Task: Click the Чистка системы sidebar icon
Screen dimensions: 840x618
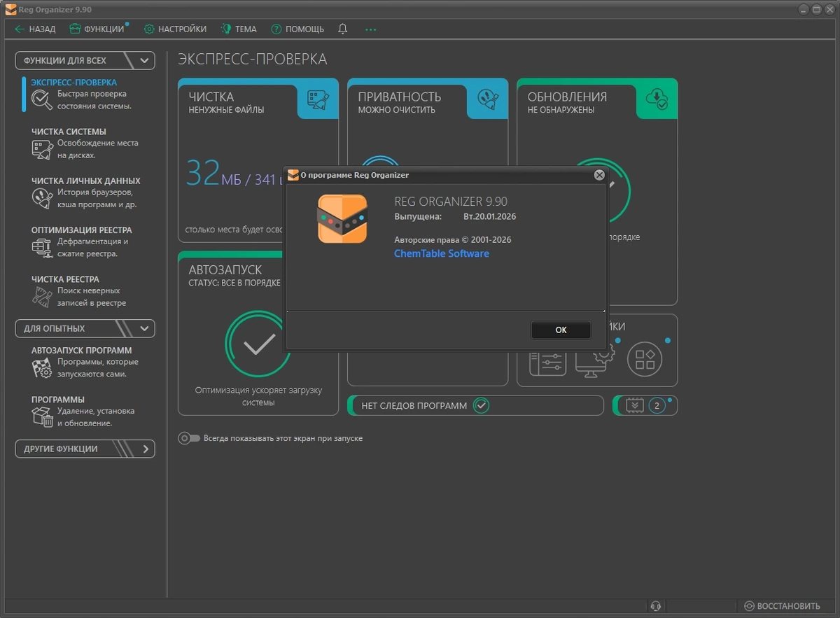Action: [42, 149]
